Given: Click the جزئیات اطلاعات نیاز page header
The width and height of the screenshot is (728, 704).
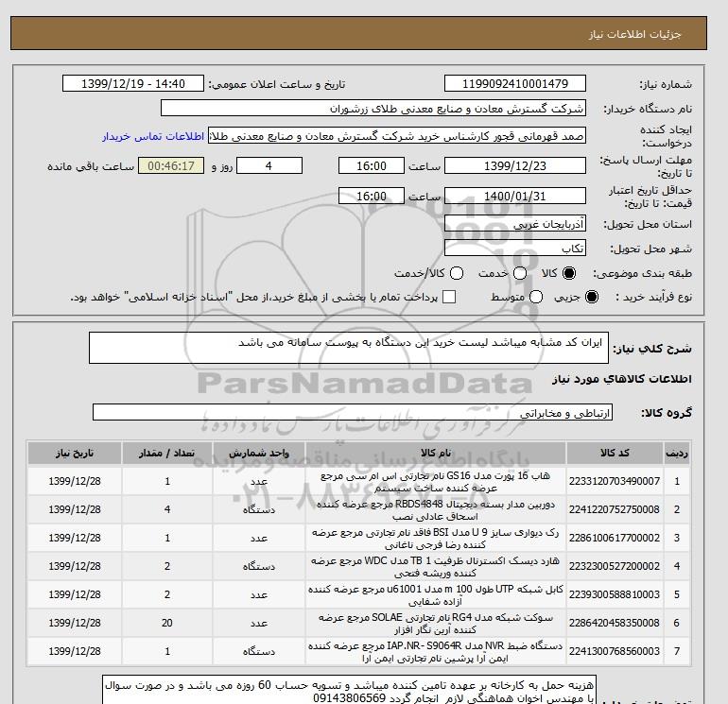Looking at the screenshot, I should pos(634,34).
